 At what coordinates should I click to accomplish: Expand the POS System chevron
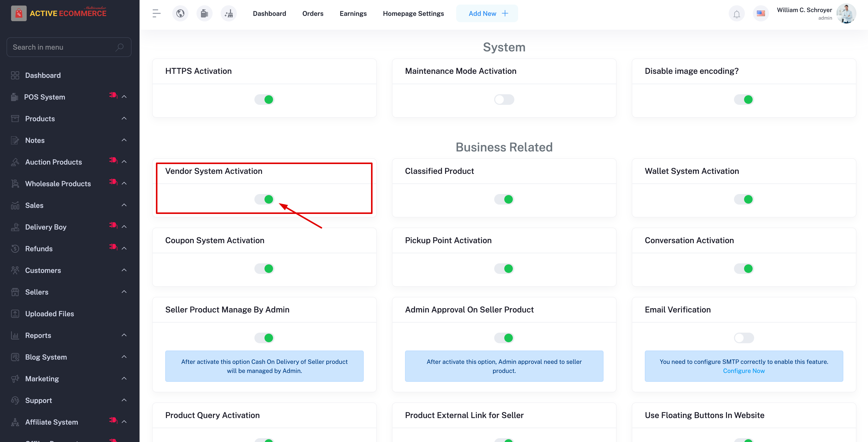(124, 97)
